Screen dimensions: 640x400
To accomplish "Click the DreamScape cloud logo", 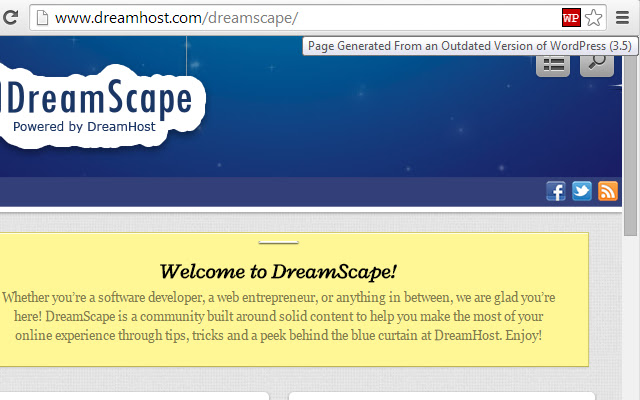I will click(x=101, y=106).
